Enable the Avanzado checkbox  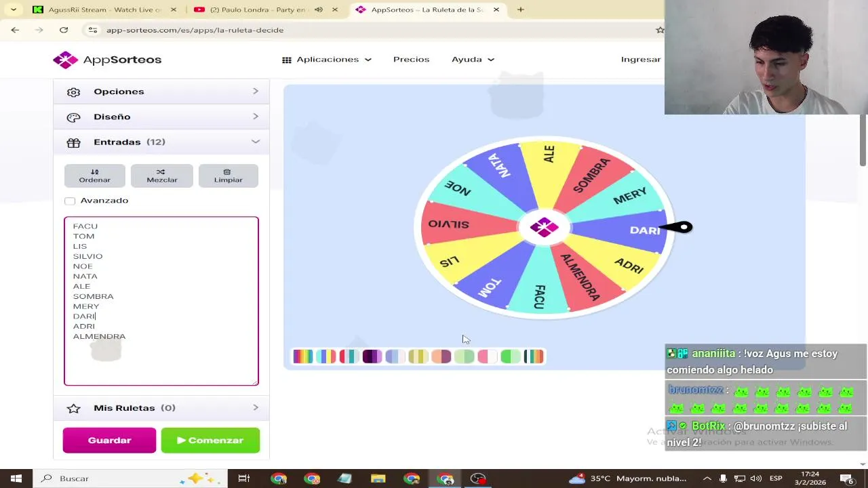[x=70, y=201]
